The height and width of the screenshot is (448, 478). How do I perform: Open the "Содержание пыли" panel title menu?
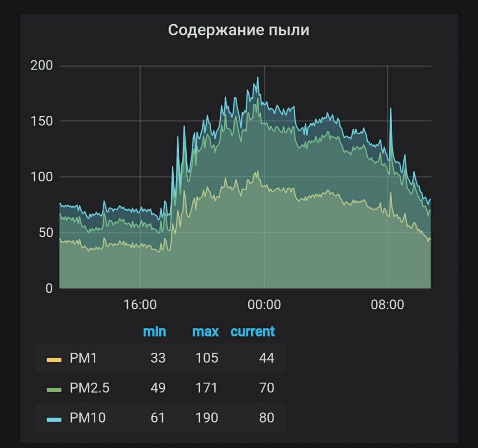click(239, 30)
